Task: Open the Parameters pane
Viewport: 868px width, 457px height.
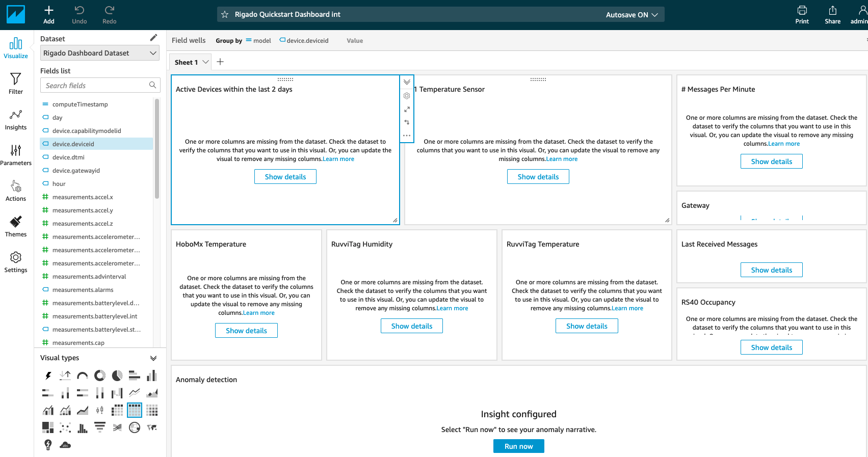Action: (16, 155)
